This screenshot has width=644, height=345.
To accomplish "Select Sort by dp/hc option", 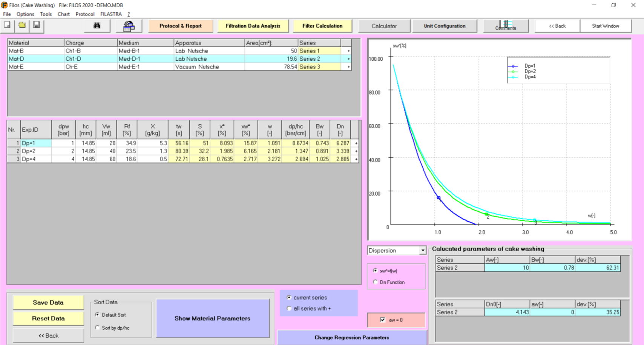I will tap(97, 328).
